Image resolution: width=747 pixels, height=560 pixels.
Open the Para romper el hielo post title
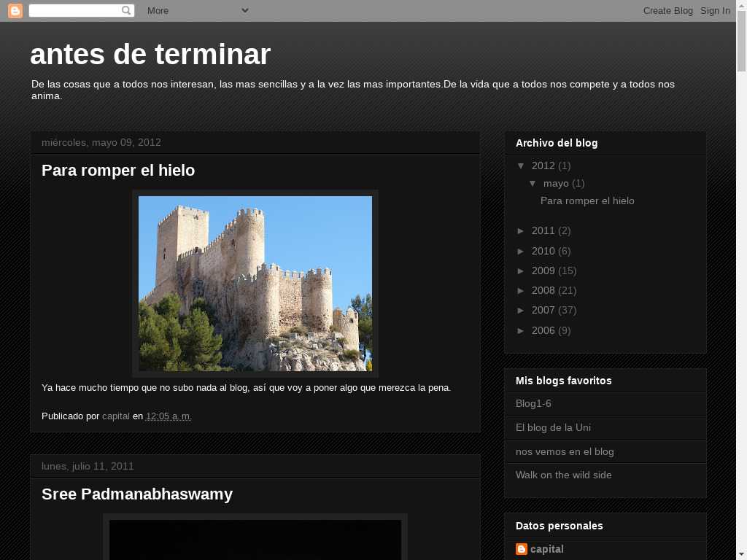point(118,171)
